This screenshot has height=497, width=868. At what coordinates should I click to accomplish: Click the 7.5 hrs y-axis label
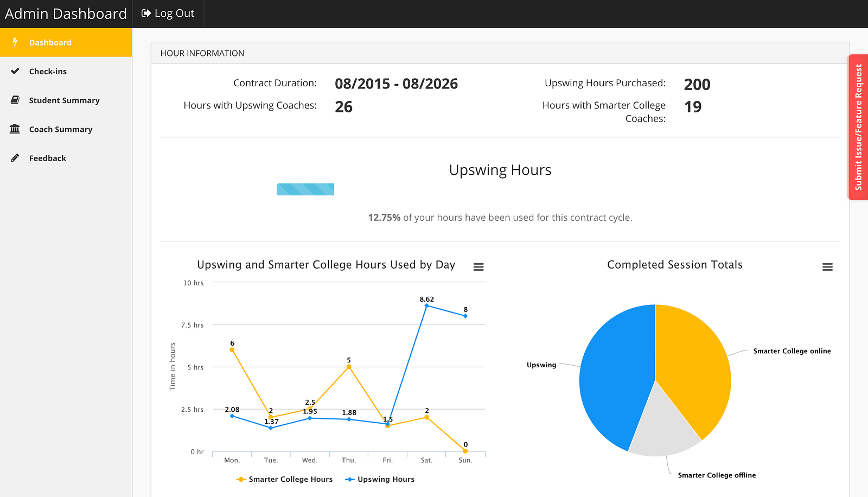193,325
